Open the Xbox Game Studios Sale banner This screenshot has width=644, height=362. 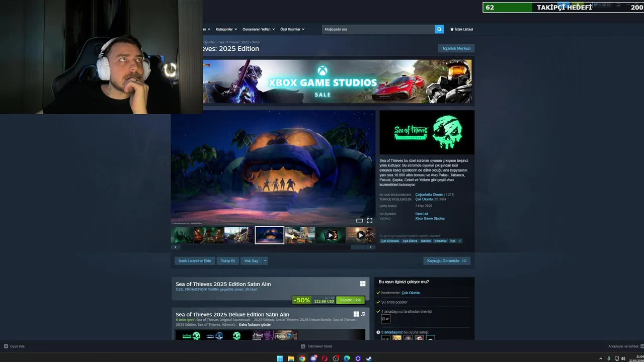pyautogui.click(x=337, y=81)
